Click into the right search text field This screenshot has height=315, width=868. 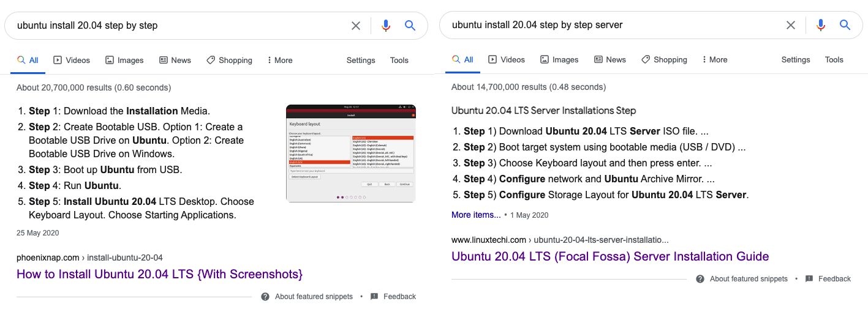click(613, 25)
